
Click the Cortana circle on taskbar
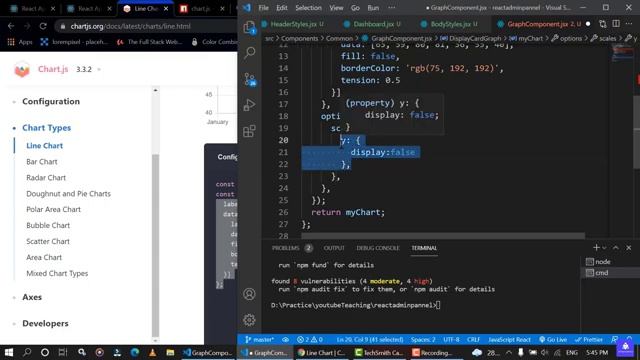coord(44,352)
